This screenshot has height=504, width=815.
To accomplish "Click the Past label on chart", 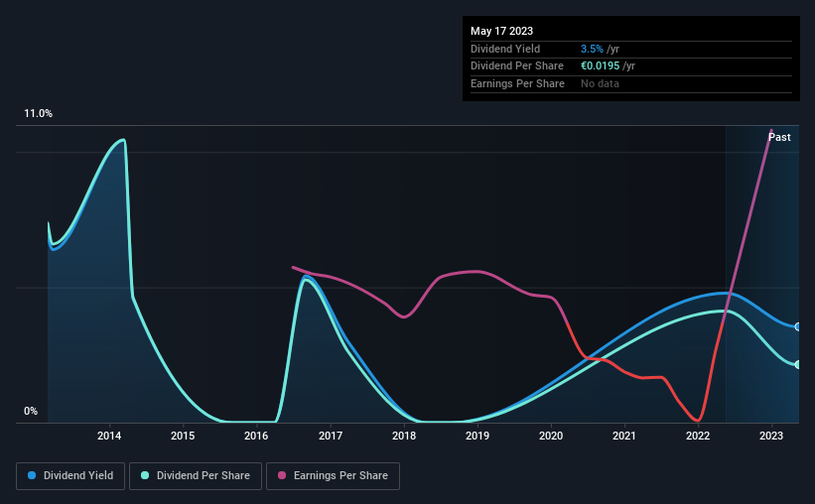I will coord(779,137).
